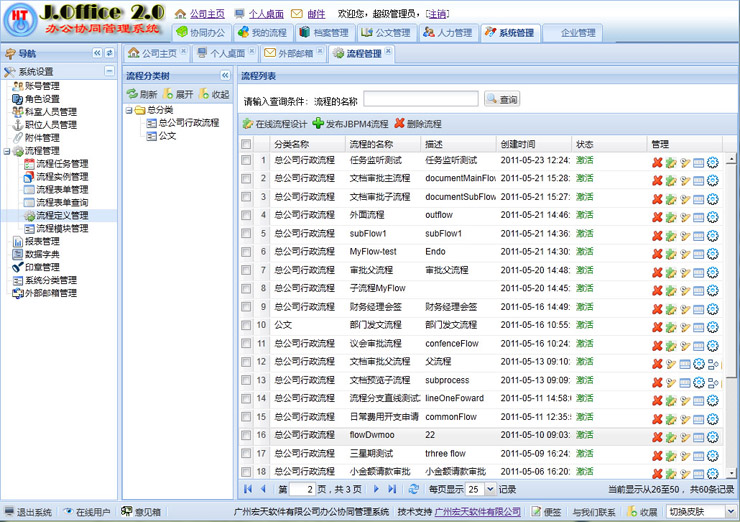Open the 每页显示 page size dropdown

click(x=488, y=489)
